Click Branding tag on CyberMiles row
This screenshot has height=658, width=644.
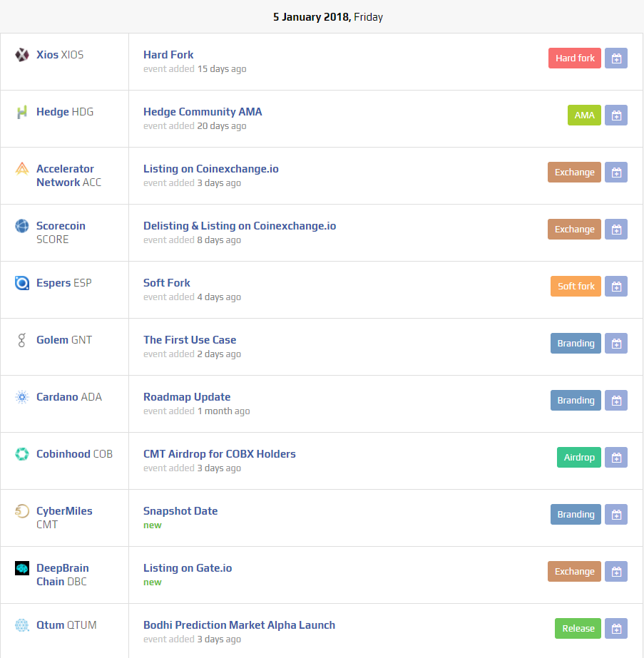[x=576, y=515]
